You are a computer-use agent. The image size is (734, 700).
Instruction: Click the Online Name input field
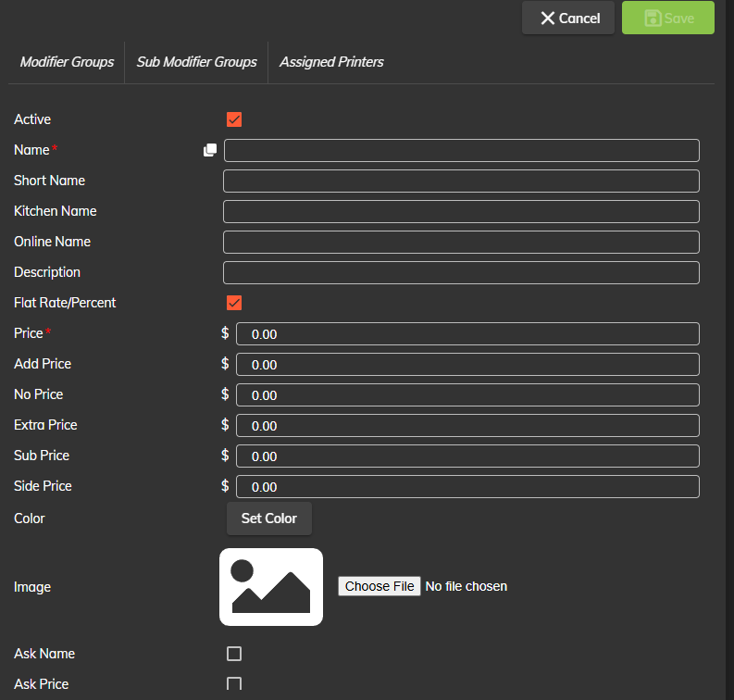(x=461, y=242)
